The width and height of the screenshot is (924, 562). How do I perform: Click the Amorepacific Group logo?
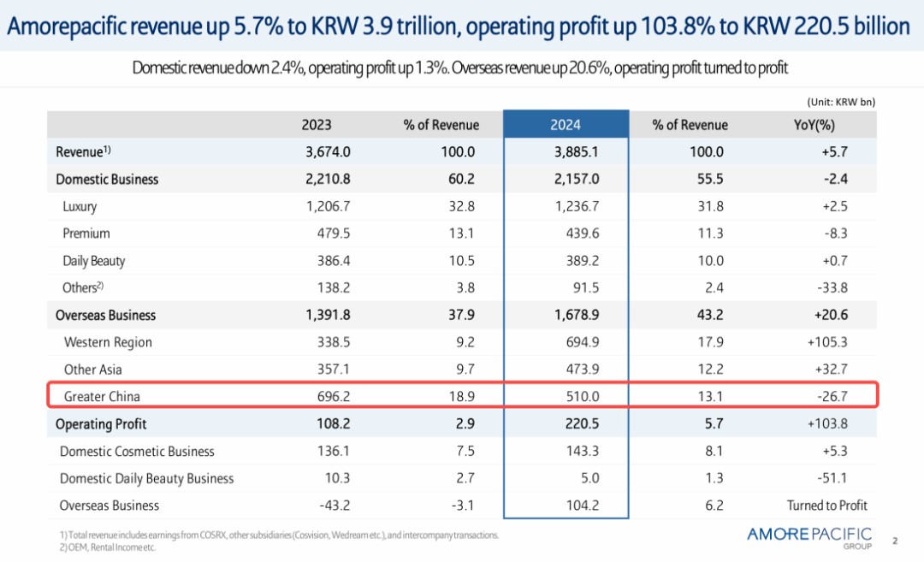coord(808,536)
